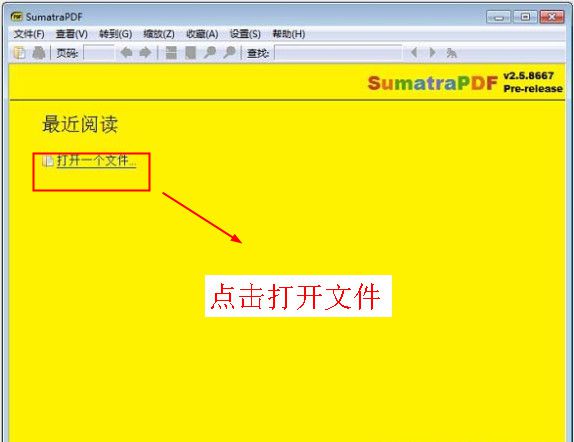Click the 打开一个文件... link
Viewport: 574px width, 442px height.
(x=96, y=161)
